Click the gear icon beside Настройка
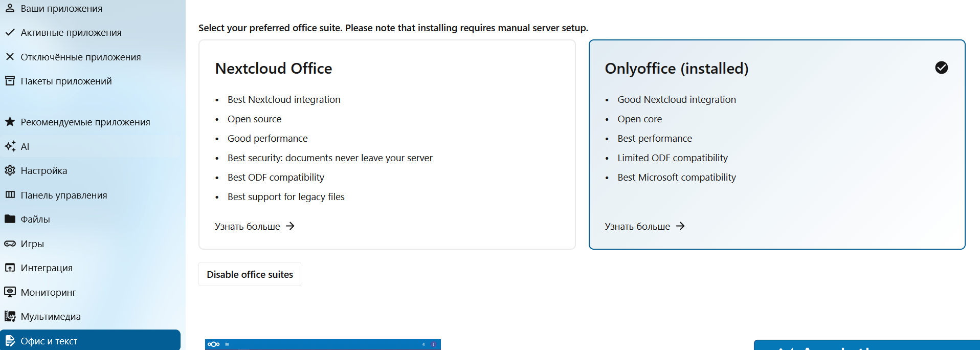980x350 pixels. tap(10, 170)
